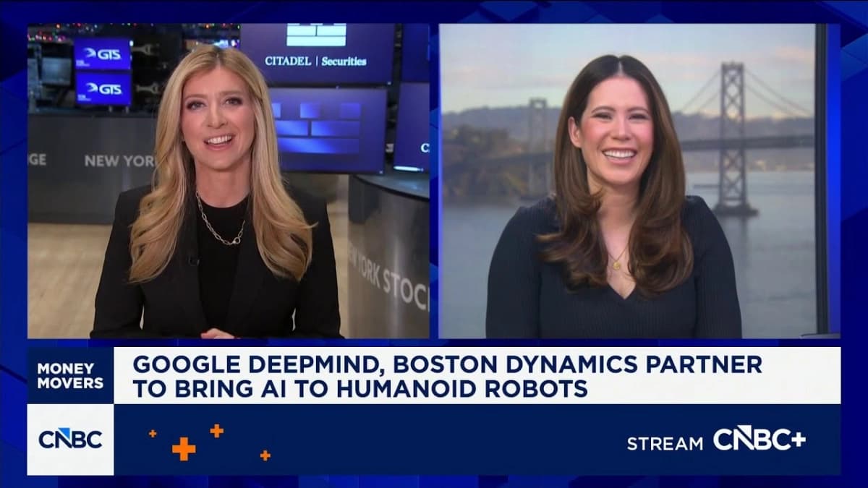Click the white Citadel emblem above the sign text
The height and width of the screenshot is (488, 868).
[x=316, y=34]
